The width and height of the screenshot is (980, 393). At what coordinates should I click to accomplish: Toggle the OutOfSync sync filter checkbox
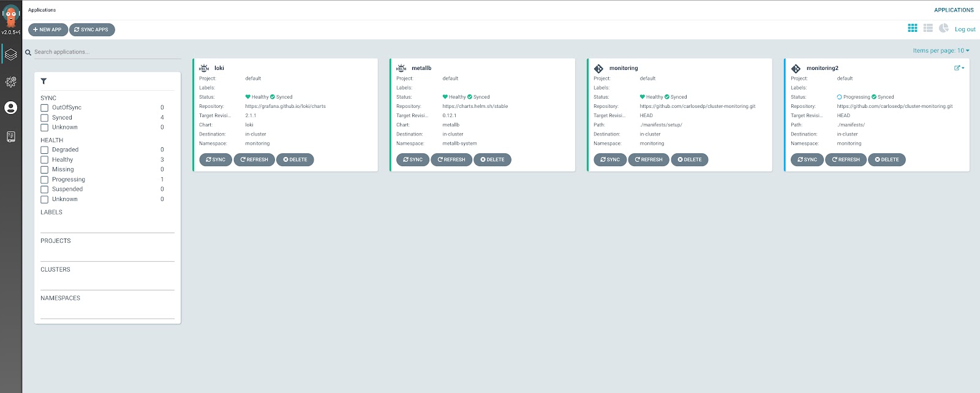44,108
